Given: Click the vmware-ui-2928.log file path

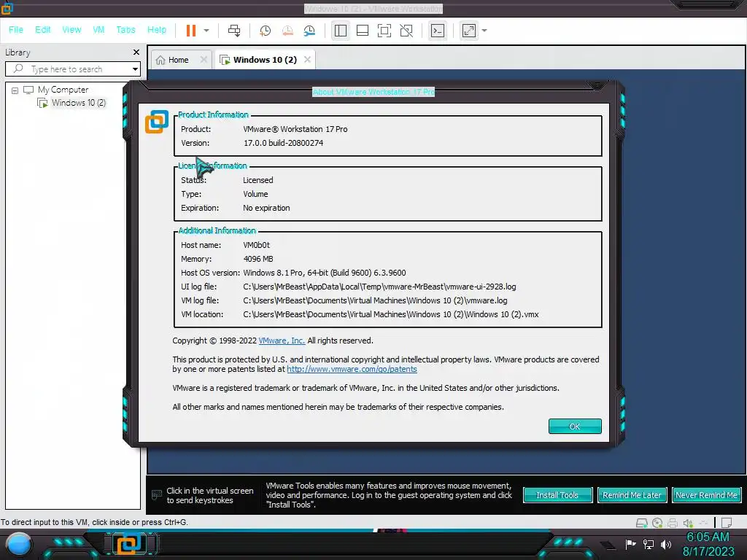Looking at the screenshot, I should point(379,287).
